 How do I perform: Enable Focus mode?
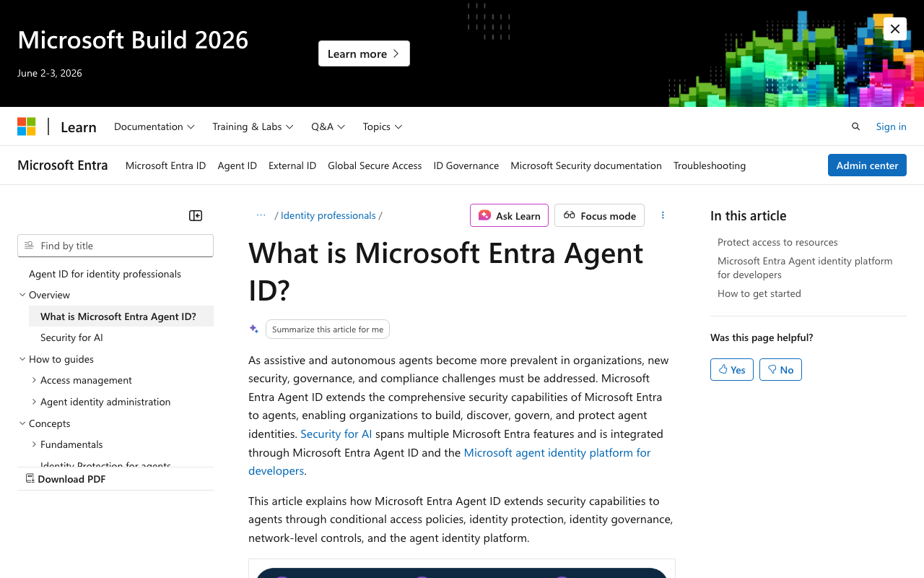(599, 215)
